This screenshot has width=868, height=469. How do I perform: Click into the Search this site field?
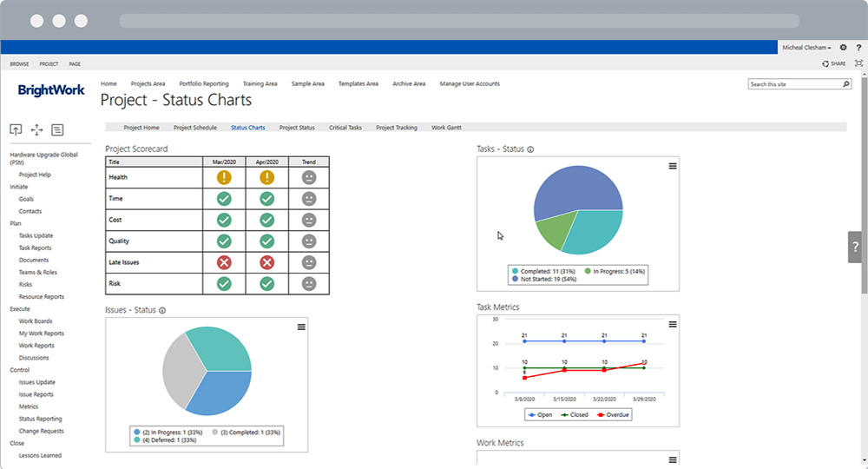(793, 84)
